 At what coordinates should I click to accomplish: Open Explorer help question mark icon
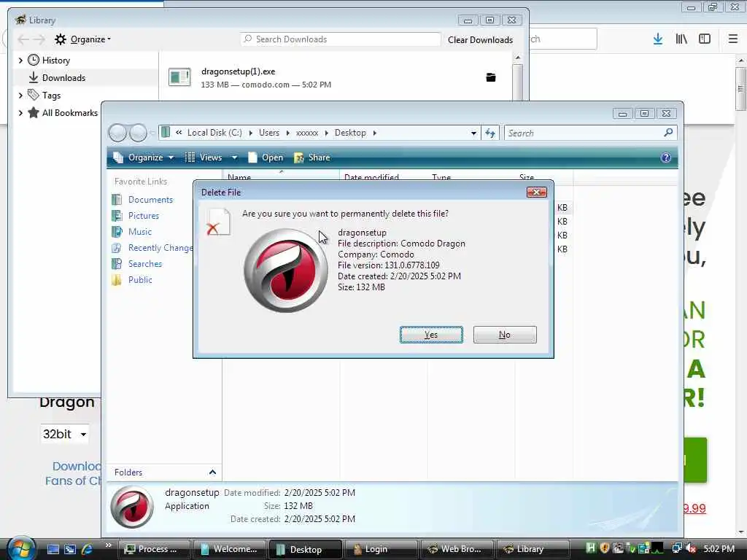point(665,157)
